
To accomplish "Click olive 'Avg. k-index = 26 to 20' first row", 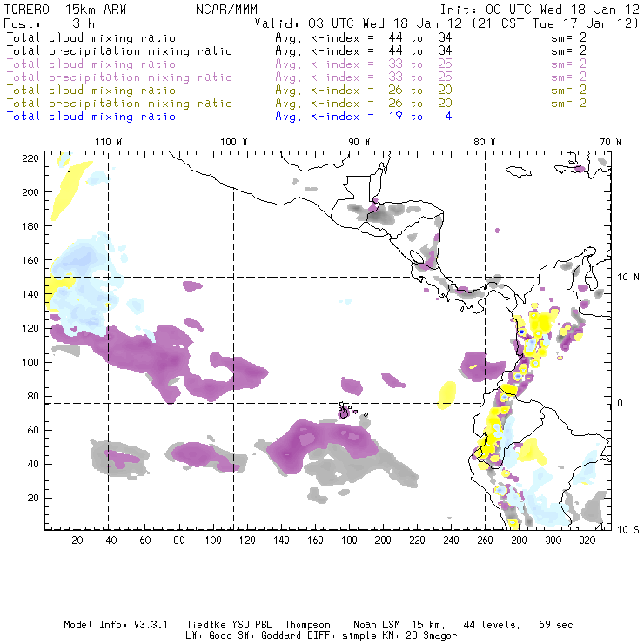I will point(364,90).
